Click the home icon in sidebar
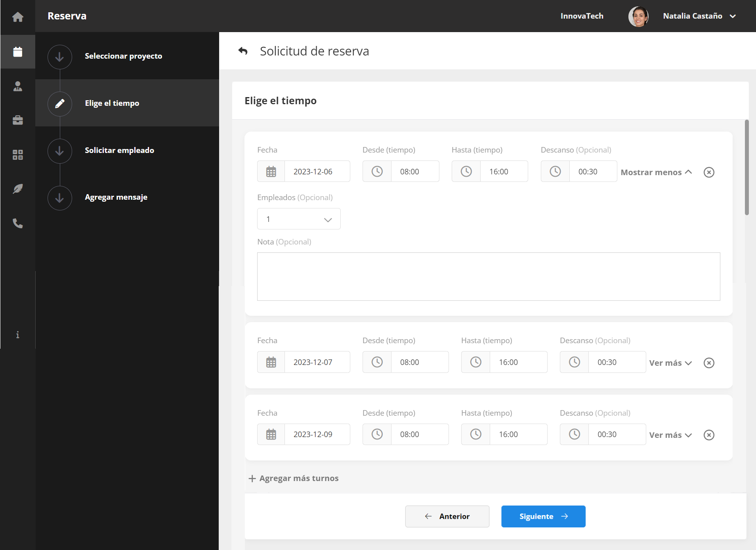 click(x=18, y=17)
